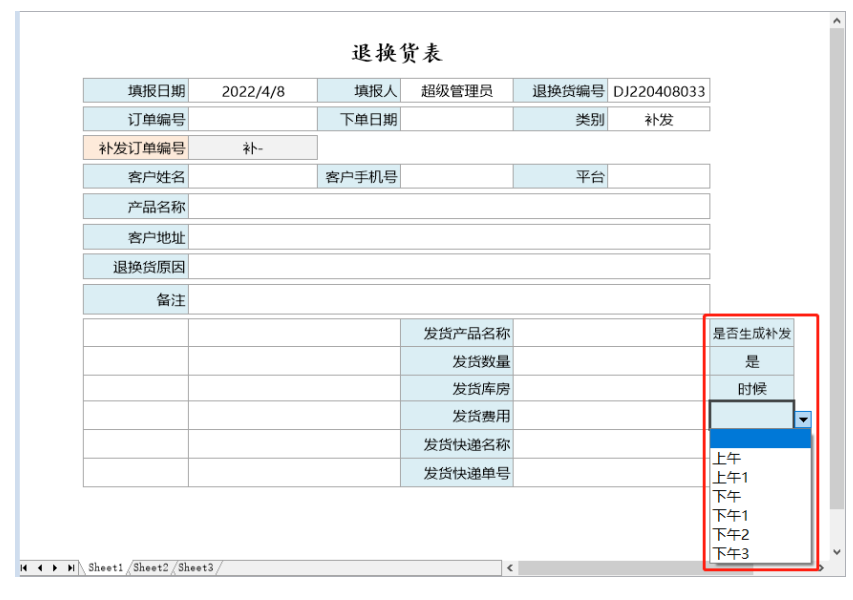The image size is (853, 600).
Task: Click the 客户姓名 value cell
Action: coord(252,177)
